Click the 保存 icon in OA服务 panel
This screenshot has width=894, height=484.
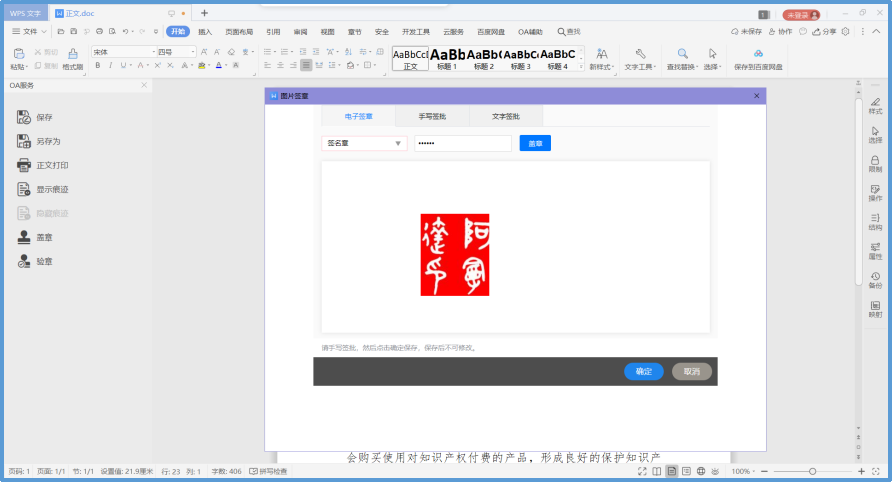click(23, 117)
